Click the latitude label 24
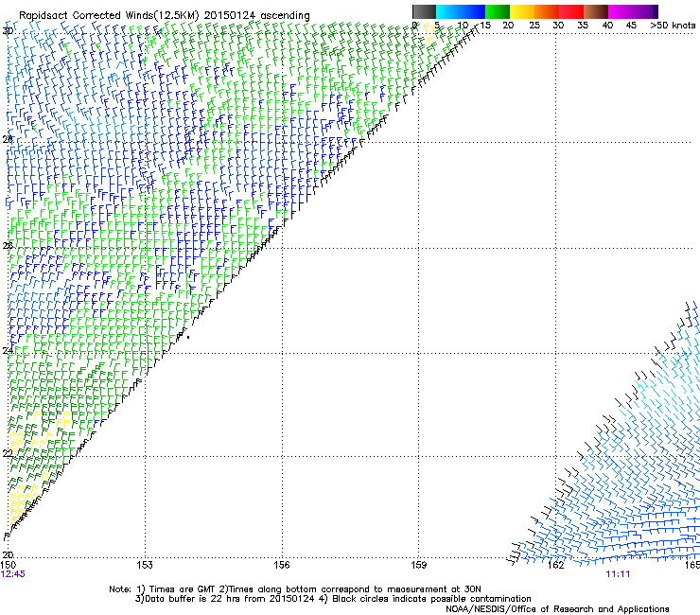The image size is (700, 615). click(x=8, y=351)
